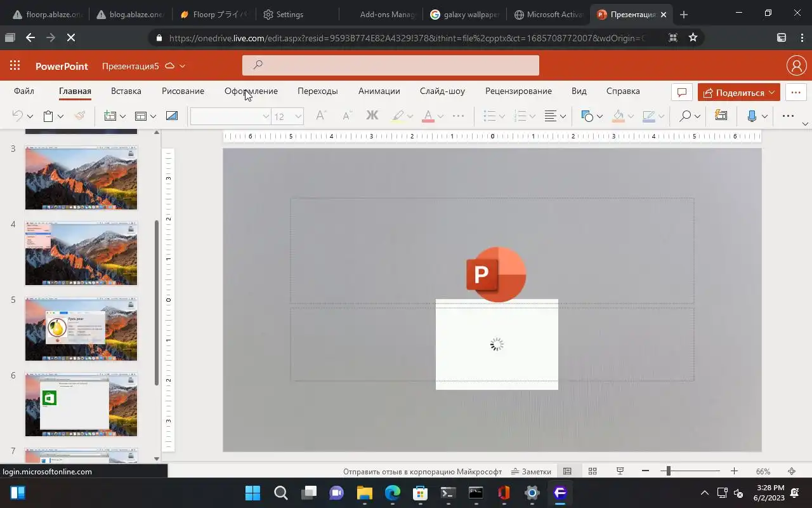Increase font size with large A icon
Screen dimensions: 812x508
tap(321, 116)
